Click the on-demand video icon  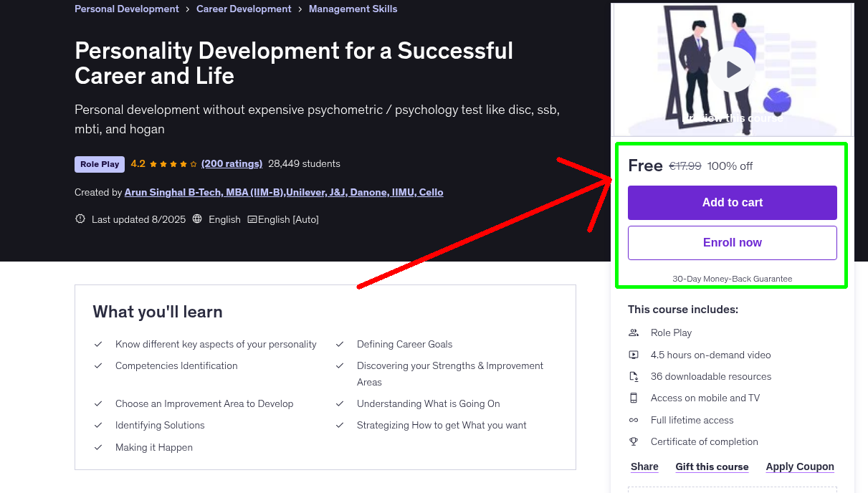pos(634,354)
